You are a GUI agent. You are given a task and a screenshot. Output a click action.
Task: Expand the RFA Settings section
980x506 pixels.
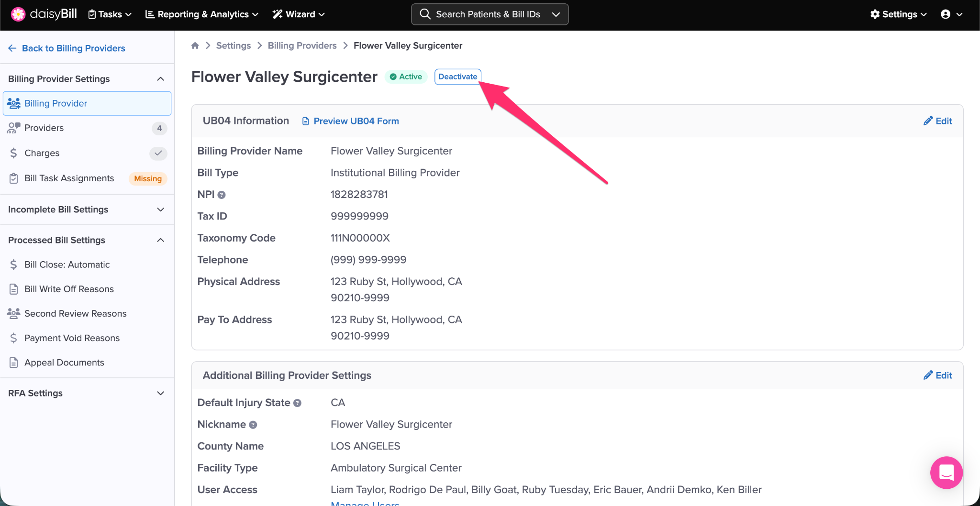tap(161, 393)
